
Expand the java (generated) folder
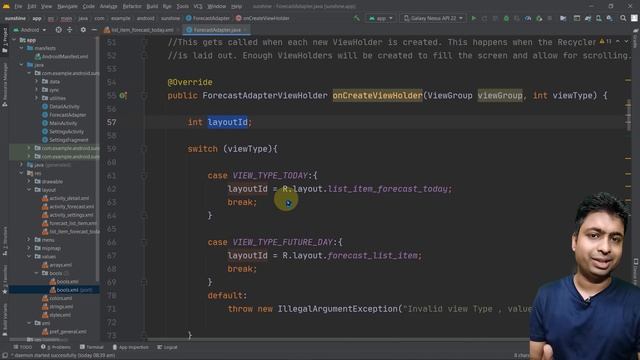(22, 164)
